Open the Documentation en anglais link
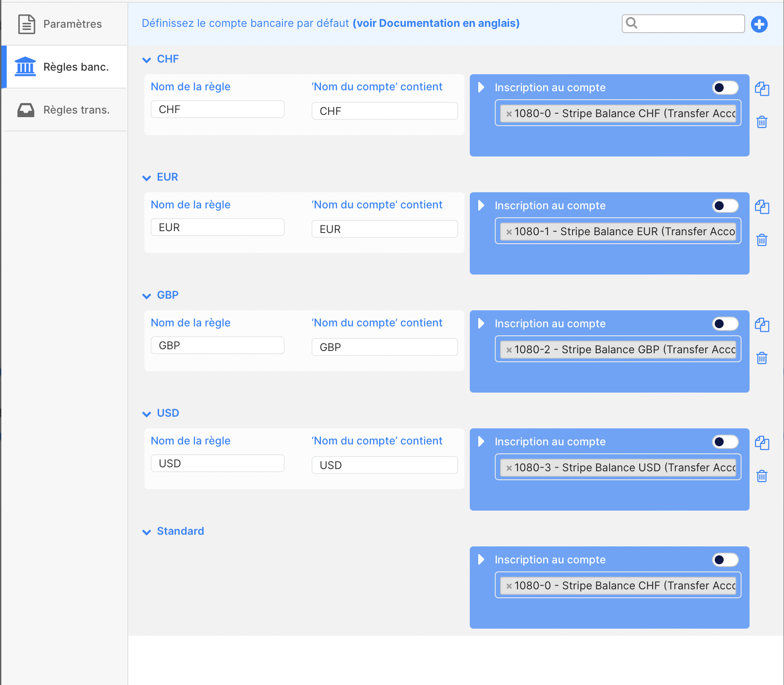The height and width of the screenshot is (685, 784). pyautogui.click(x=436, y=23)
